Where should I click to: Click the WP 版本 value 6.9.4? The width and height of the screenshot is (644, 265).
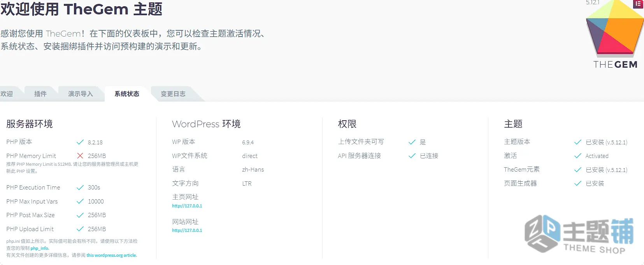pos(248,142)
